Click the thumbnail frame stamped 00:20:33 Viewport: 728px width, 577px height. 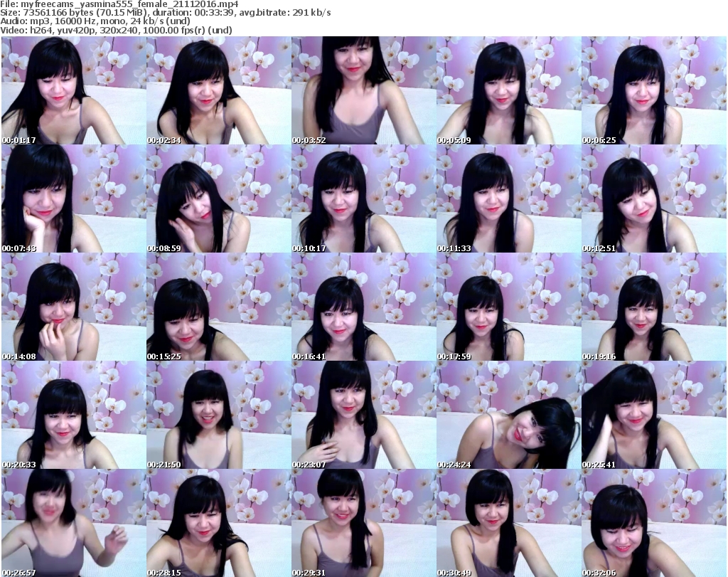point(74,415)
